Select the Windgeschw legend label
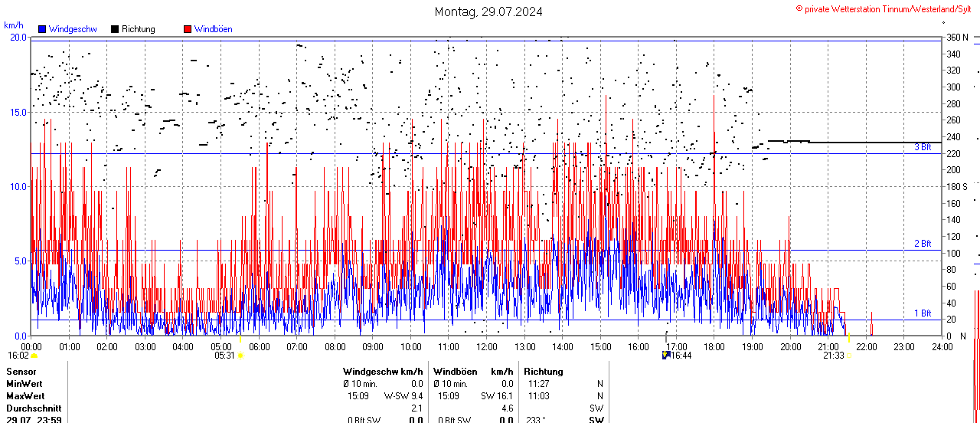Viewport: 980px width, 423px height. click(73, 29)
